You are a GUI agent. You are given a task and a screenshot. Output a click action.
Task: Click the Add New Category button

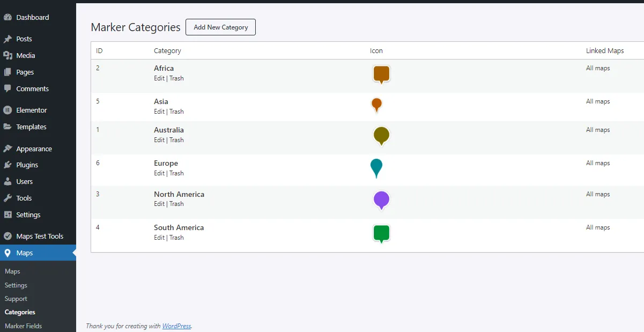220,27
